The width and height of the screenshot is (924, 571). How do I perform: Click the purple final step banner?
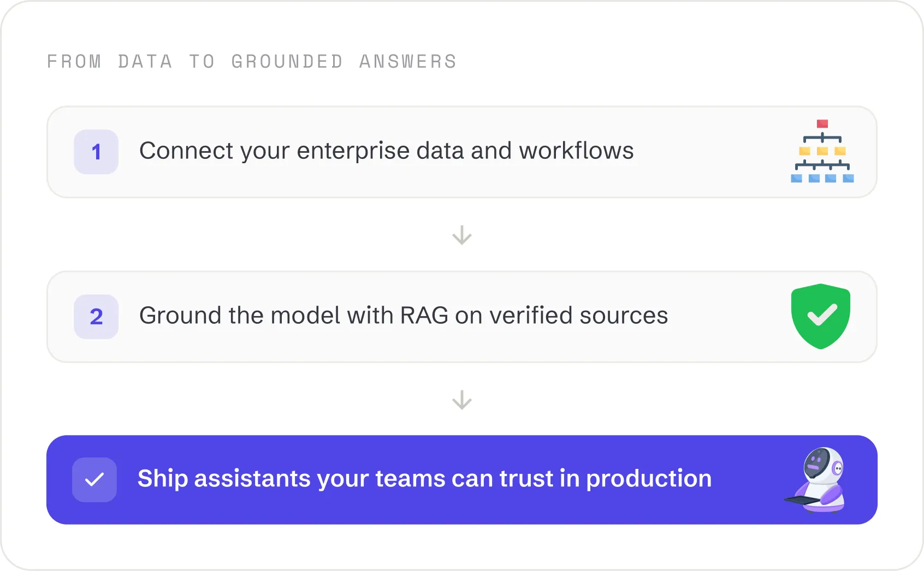[x=462, y=480]
